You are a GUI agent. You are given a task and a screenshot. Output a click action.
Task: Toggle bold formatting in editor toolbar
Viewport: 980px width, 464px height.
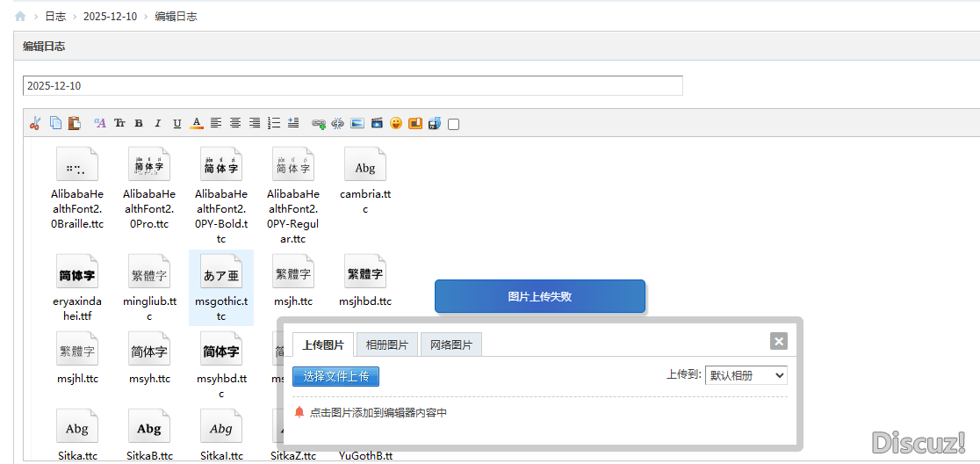139,123
